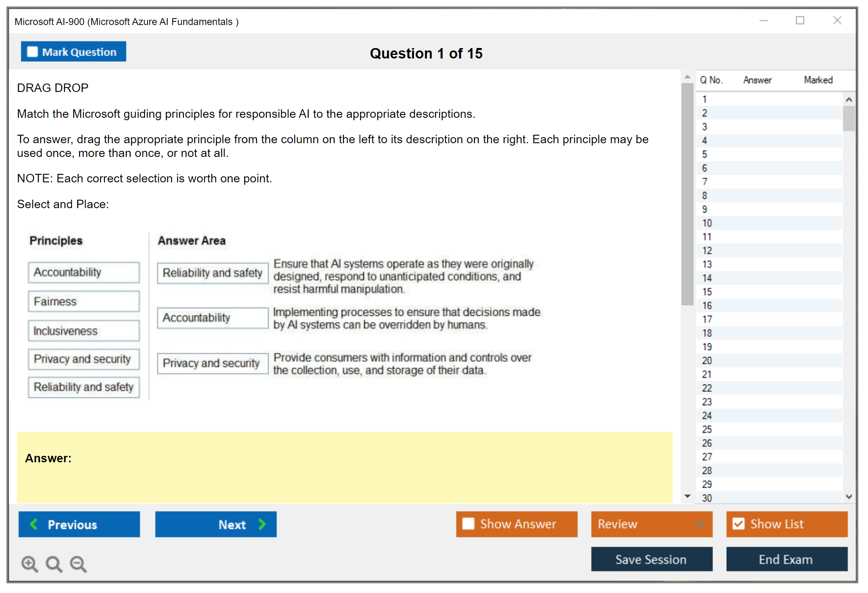Select the Fairness principle box

click(x=84, y=301)
